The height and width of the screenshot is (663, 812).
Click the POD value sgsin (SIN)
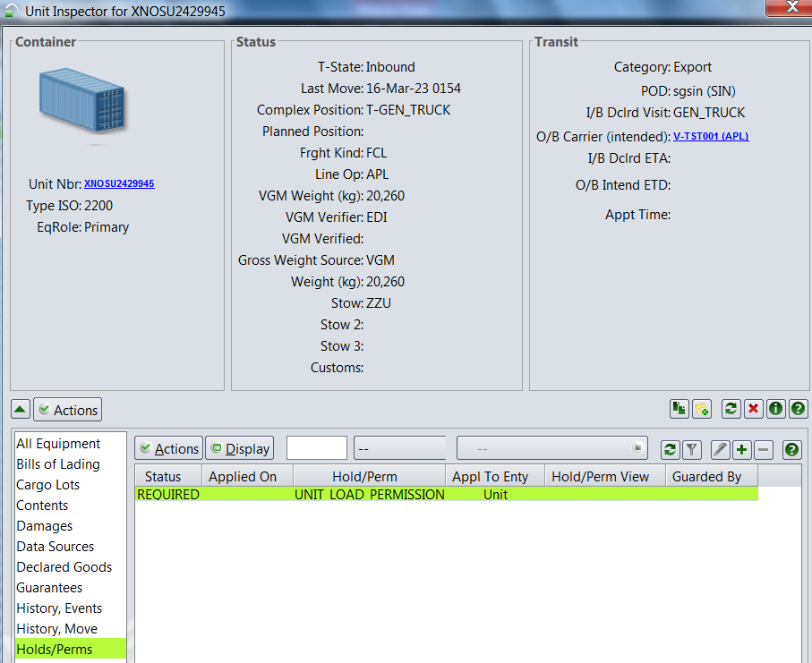[705, 91]
